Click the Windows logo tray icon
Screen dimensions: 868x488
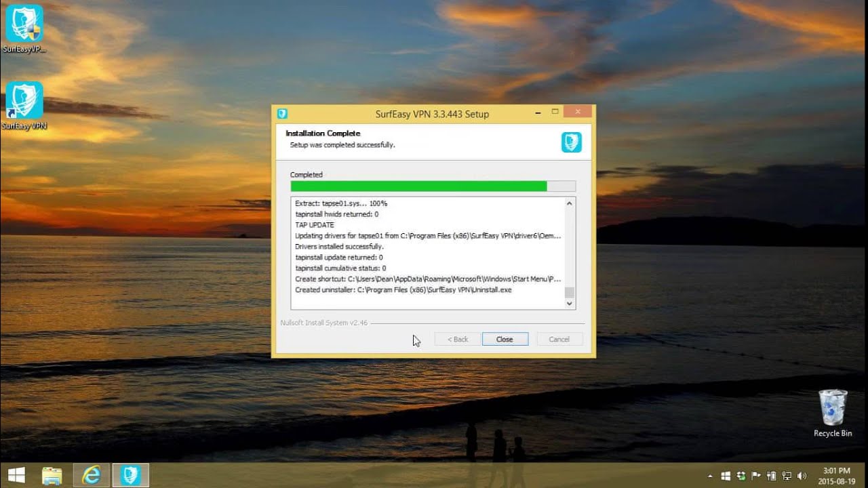click(x=726, y=476)
